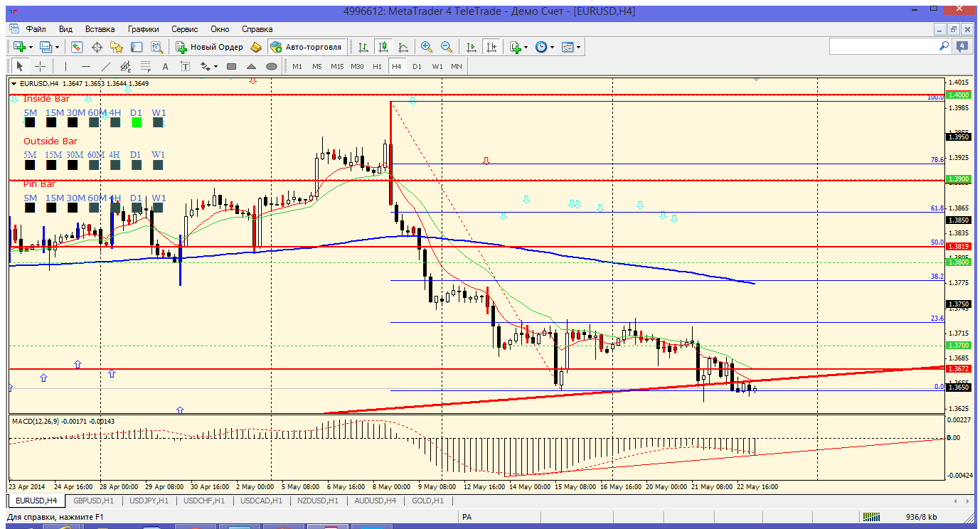
Task: Expand the periods clock dropdown arrow
Action: (x=552, y=47)
